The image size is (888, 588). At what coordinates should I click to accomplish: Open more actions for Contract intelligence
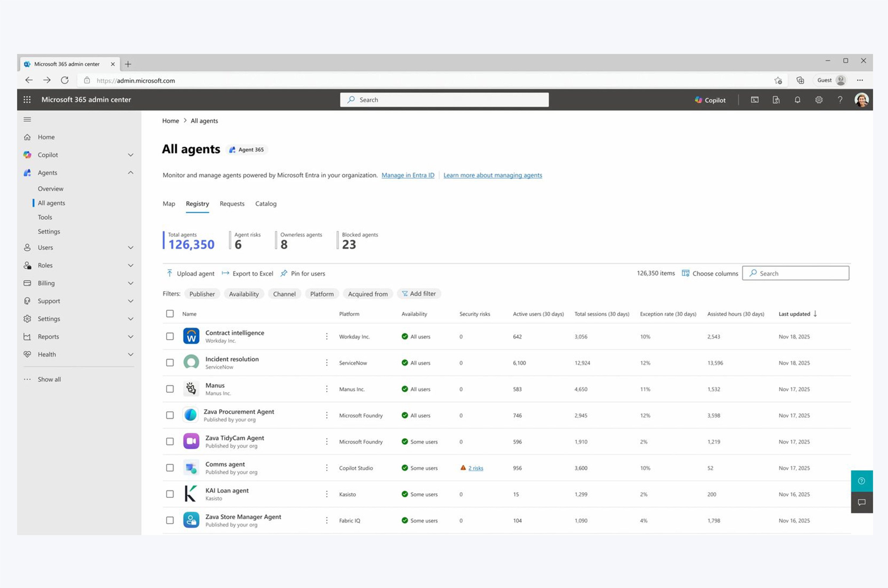tap(326, 336)
